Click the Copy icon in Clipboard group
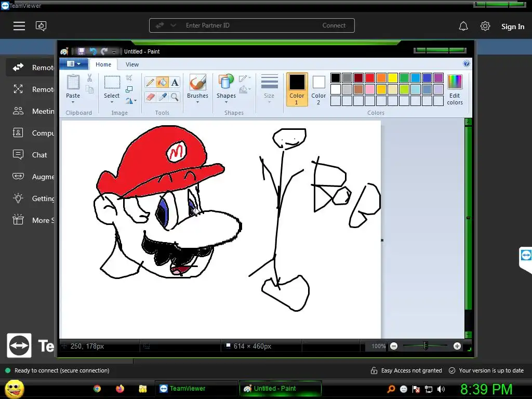Screen dimensions: 532x399 [89, 89]
